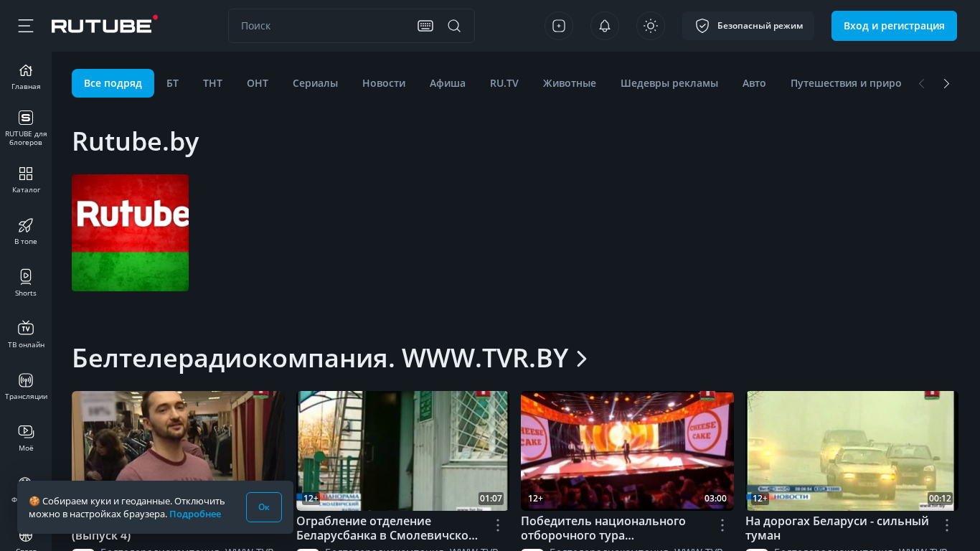
Task: Click the Rutube.by page title
Action: pos(136,141)
